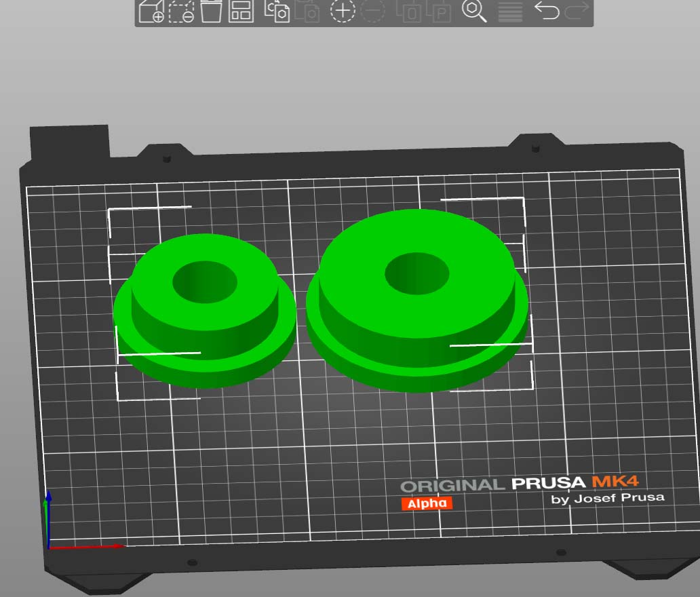Click the Undo arrow icon
Viewport: 700px width, 597px height.
547,10
